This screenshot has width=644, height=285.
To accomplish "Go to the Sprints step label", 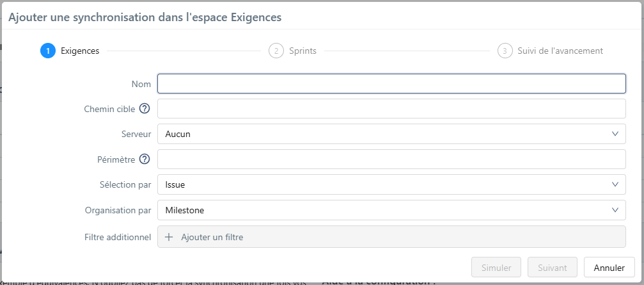I will 302,51.
